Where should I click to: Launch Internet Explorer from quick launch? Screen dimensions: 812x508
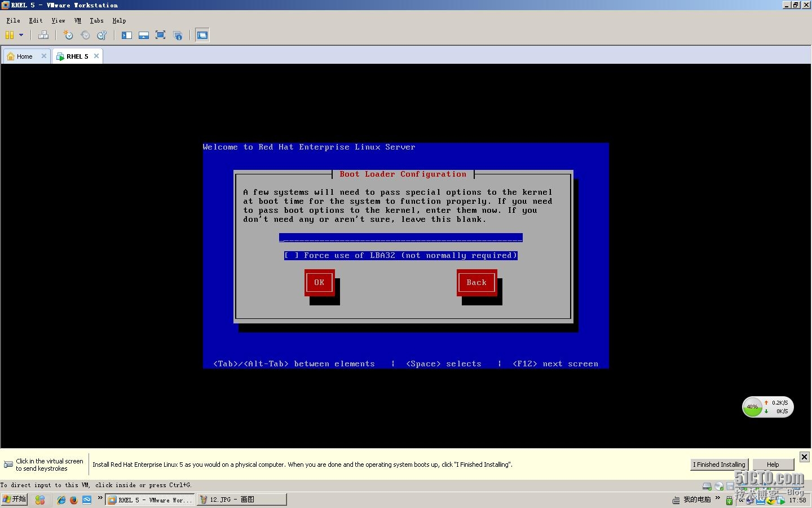pyautogui.click(x=61, y=500)
